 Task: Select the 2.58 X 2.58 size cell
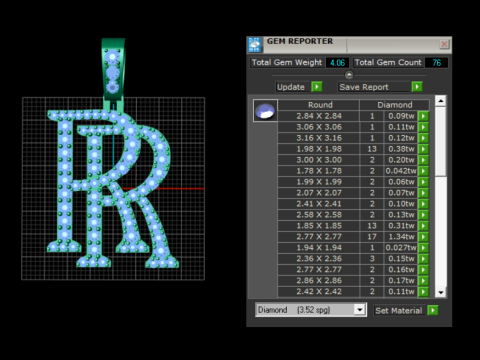tap(319, 215)
